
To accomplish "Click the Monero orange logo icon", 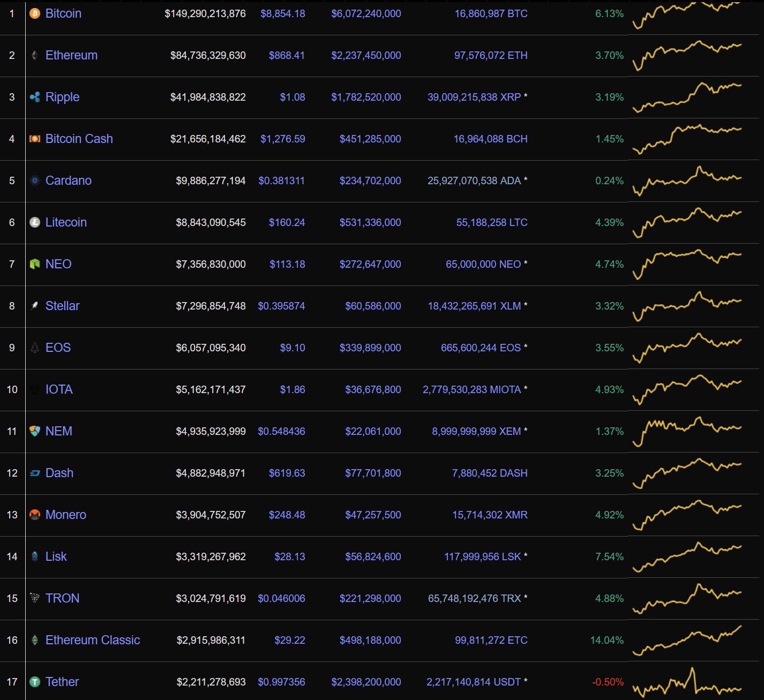I will pos(35,515).
